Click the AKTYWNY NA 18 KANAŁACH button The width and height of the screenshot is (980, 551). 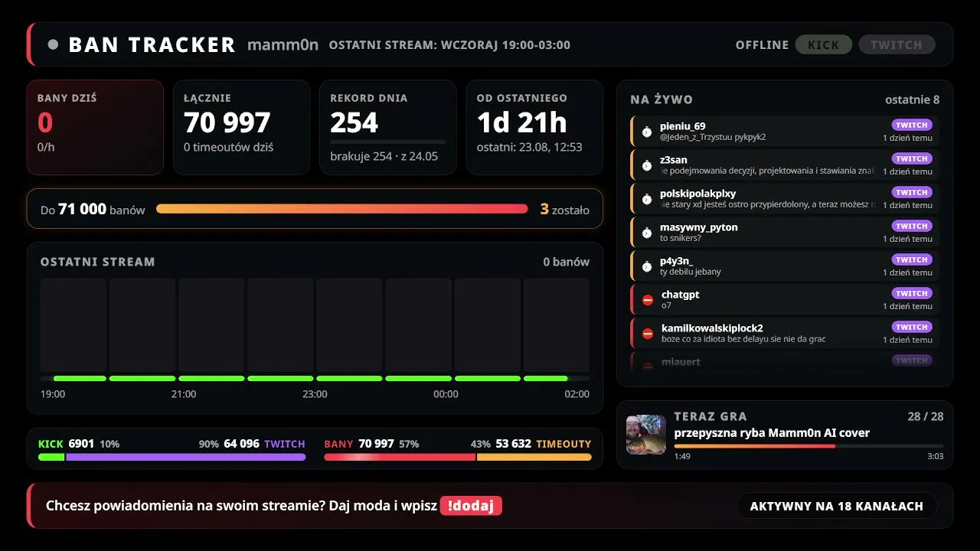pos(837,506)
